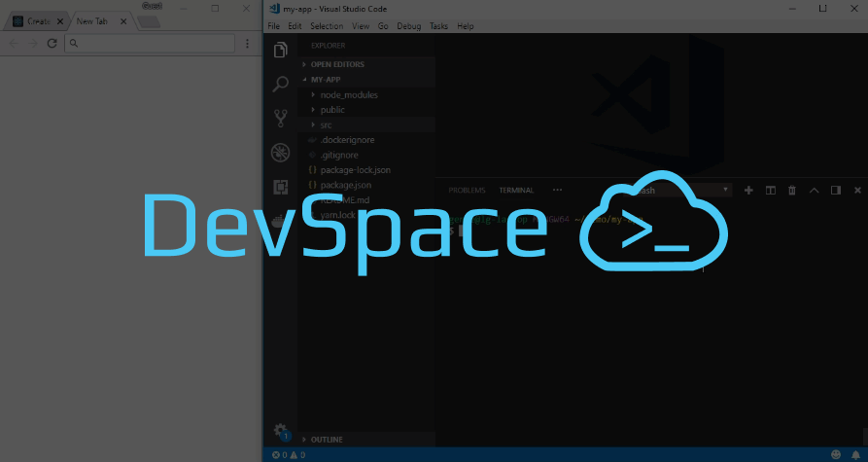Expand the OUTLINE section
Viewport: 868px width, 462px height.
[x=327, y=440]
